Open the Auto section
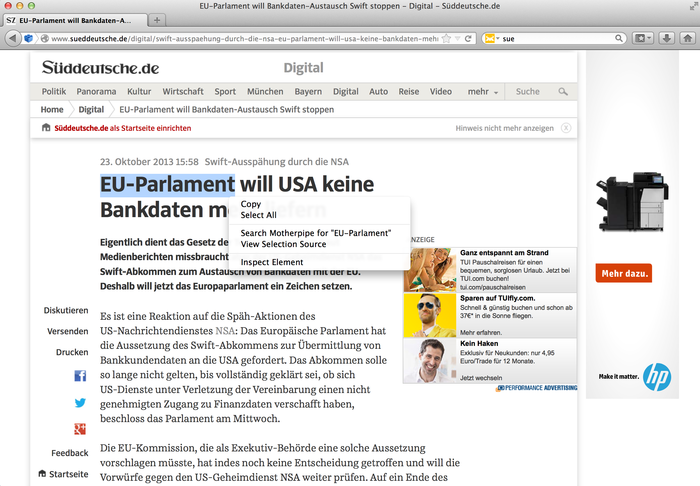The width and height of the screenshot is (700, 486). [x=379, y=91]
